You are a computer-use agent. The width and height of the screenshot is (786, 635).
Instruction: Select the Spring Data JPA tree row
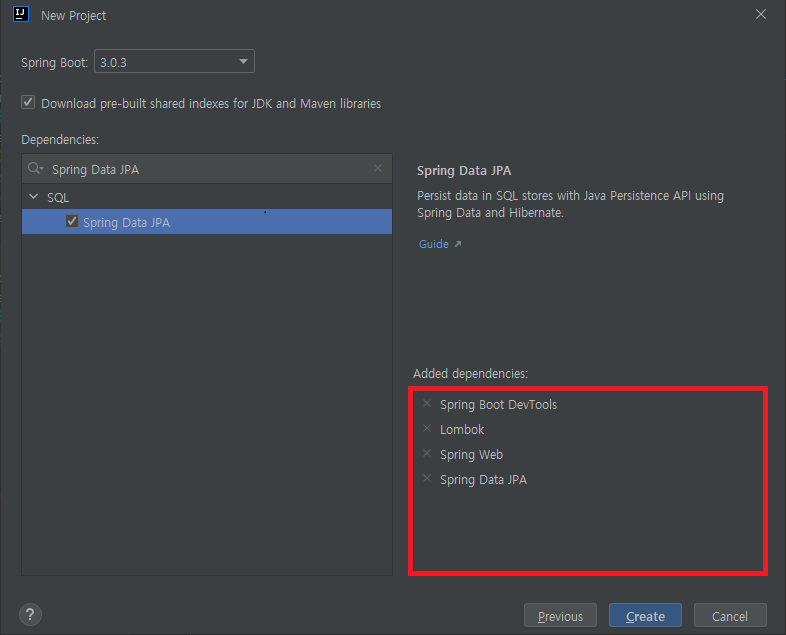[207, 222]
